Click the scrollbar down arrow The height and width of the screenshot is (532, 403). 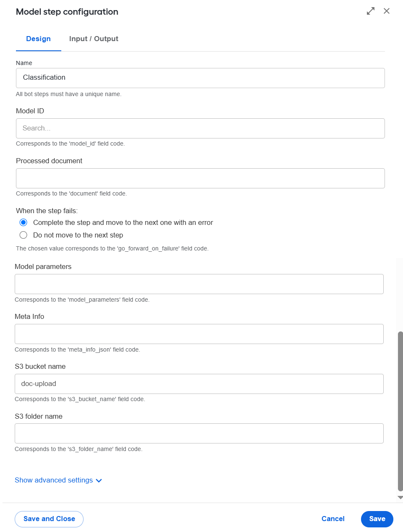pos(400,497)
